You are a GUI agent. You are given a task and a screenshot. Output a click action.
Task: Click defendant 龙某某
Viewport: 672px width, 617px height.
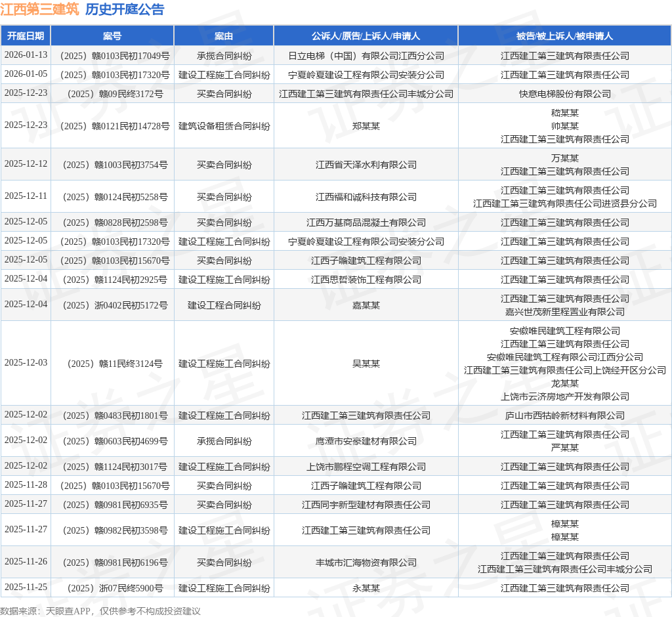565,383
